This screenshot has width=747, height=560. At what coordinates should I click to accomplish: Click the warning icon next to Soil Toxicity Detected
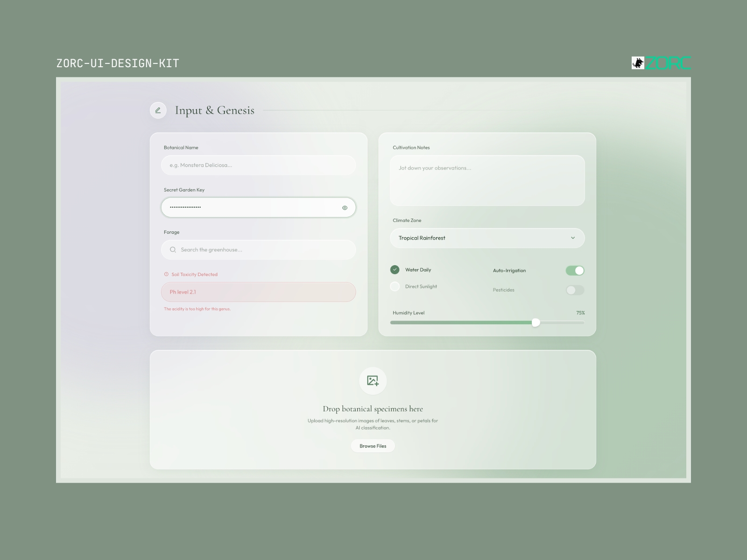(x=166, y=274)
